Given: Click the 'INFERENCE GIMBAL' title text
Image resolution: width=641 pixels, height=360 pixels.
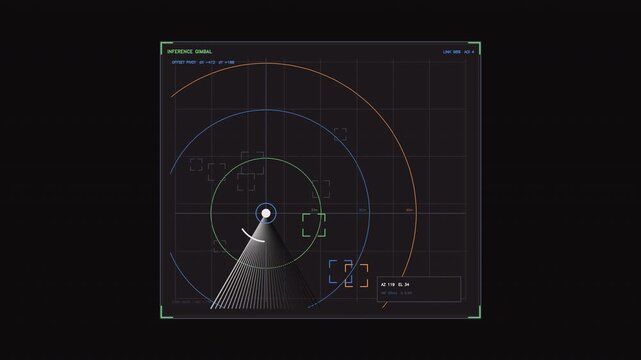Looking at the screenshot, I should click(x=189, y=51).
